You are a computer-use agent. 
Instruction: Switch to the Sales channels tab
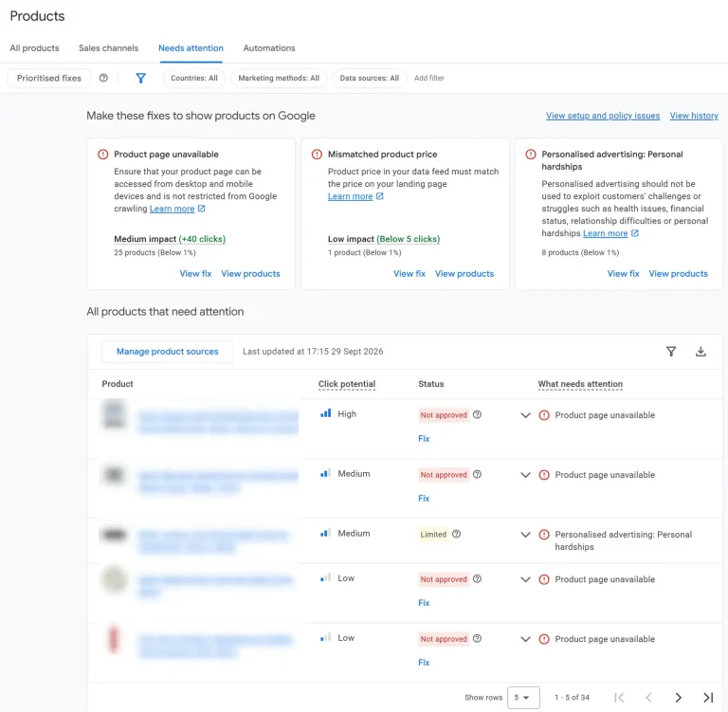point(109,47)
